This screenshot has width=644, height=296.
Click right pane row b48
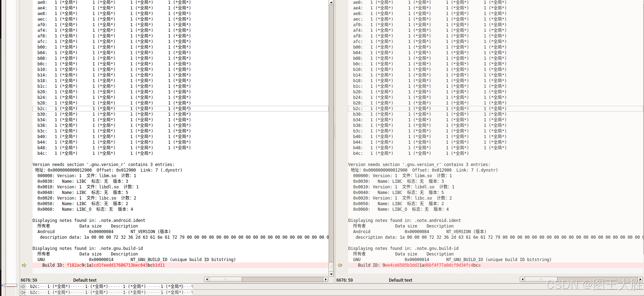pyautogui.click(x=430, y=148)
